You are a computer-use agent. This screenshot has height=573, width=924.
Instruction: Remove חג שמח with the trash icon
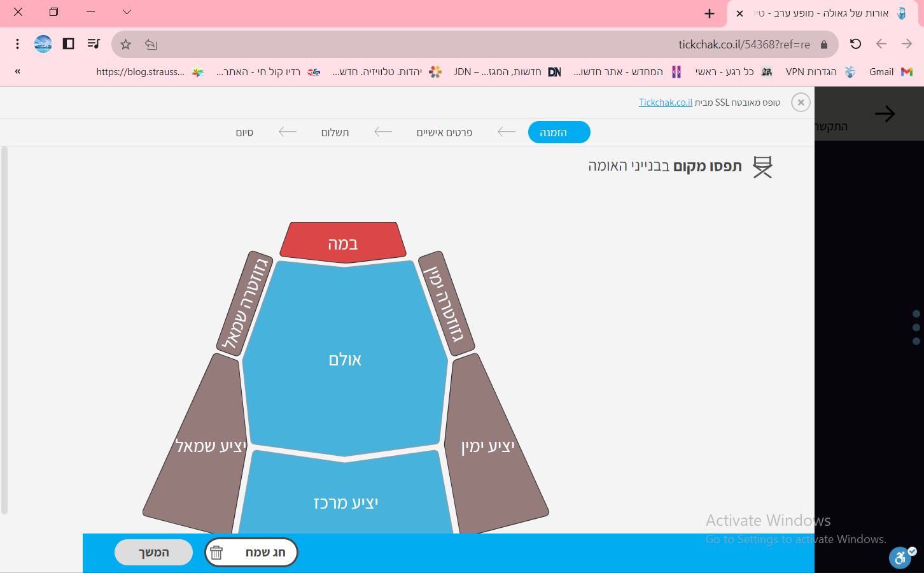pos(216,553)
